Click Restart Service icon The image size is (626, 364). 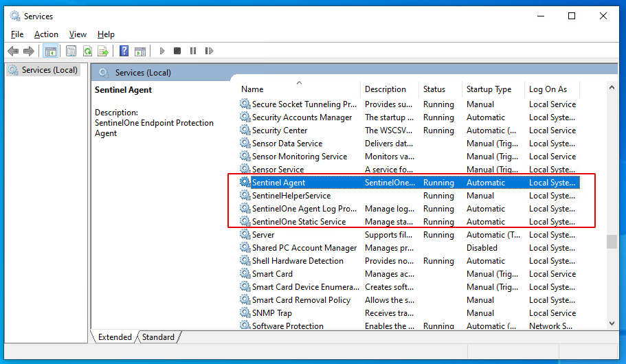coord(209,51)
